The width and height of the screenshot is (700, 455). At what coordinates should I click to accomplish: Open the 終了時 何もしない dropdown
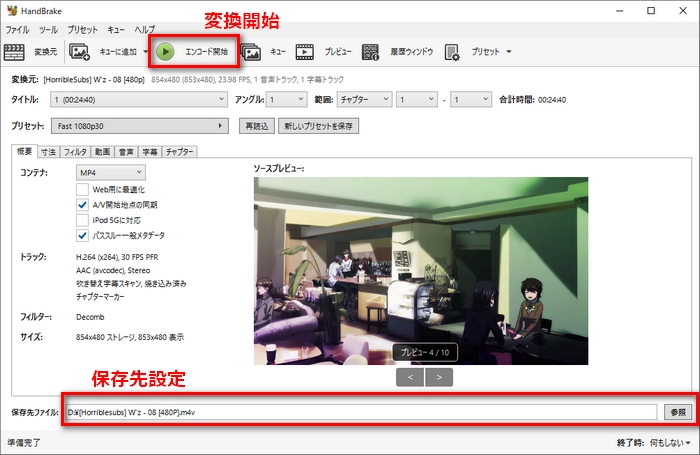pos(670,442)
